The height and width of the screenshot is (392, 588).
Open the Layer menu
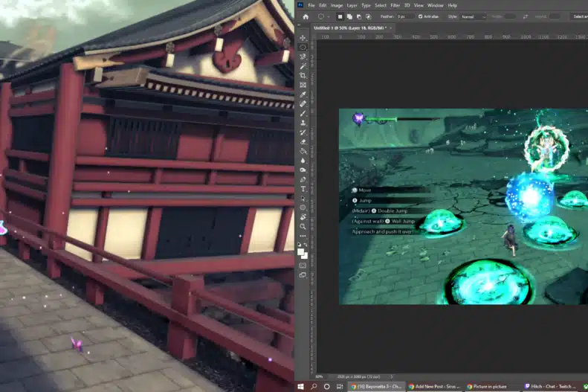coord(352,5)
